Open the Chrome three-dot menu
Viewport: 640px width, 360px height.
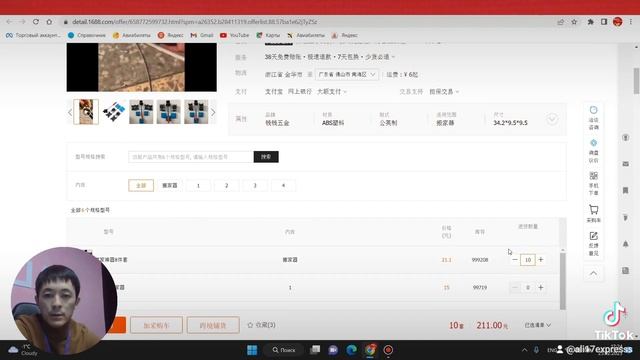631,22
